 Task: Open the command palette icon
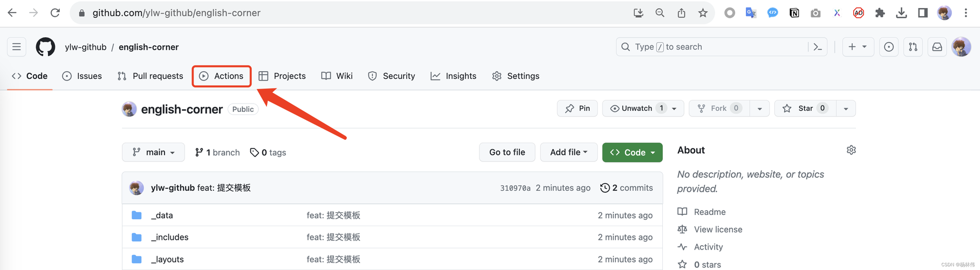coord(818,47)
